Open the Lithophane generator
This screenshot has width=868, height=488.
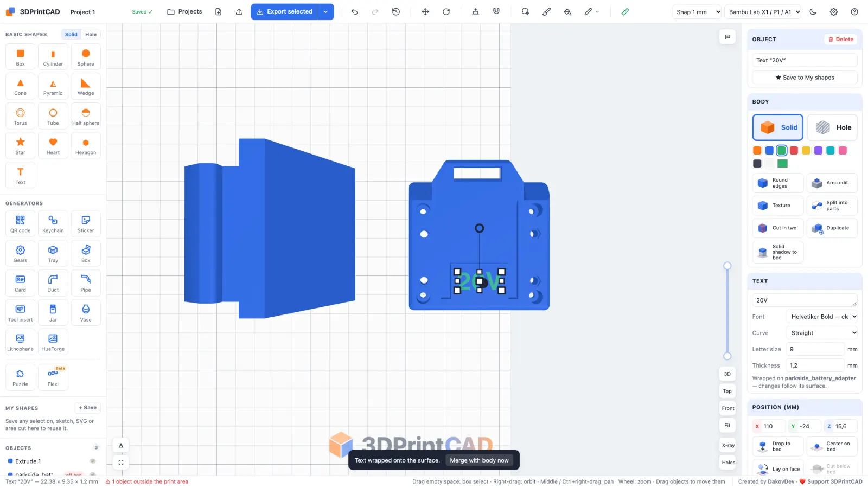pyautogui.click(x=20, y=342)
